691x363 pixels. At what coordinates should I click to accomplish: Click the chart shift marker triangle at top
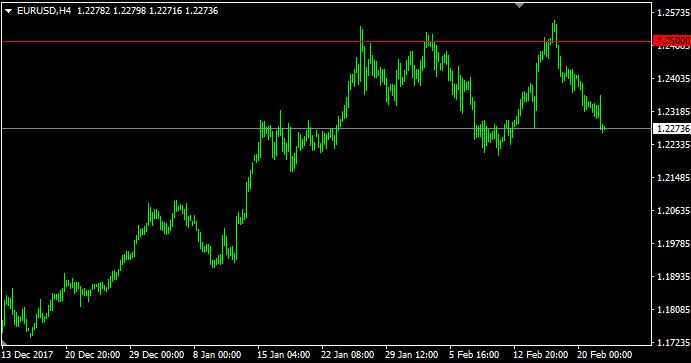[520, 5]
